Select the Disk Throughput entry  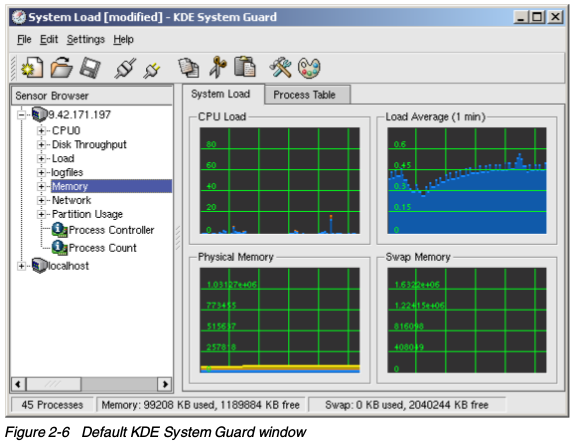click(89, 144)
